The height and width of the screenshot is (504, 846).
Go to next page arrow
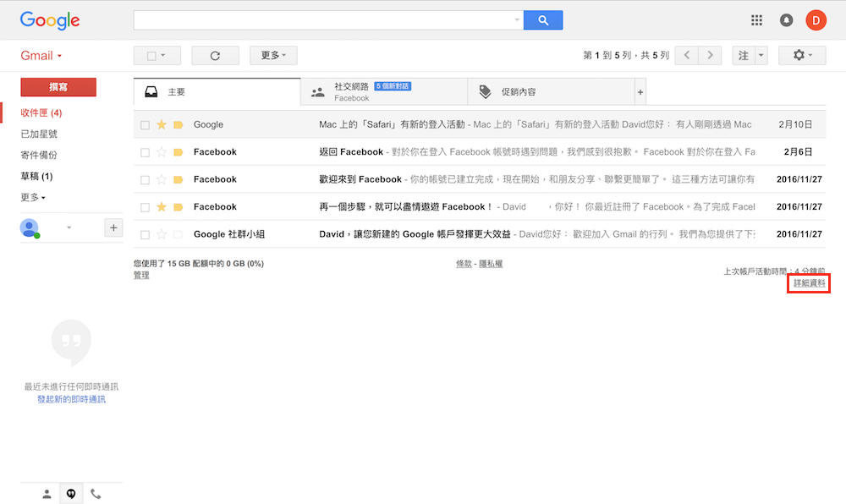click(x=711, y=56)
